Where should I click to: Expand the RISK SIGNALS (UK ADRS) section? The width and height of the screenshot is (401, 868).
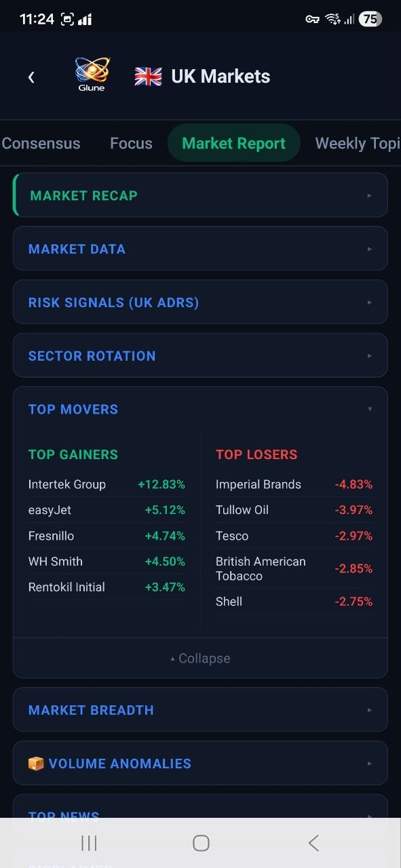tap(200, 302)
